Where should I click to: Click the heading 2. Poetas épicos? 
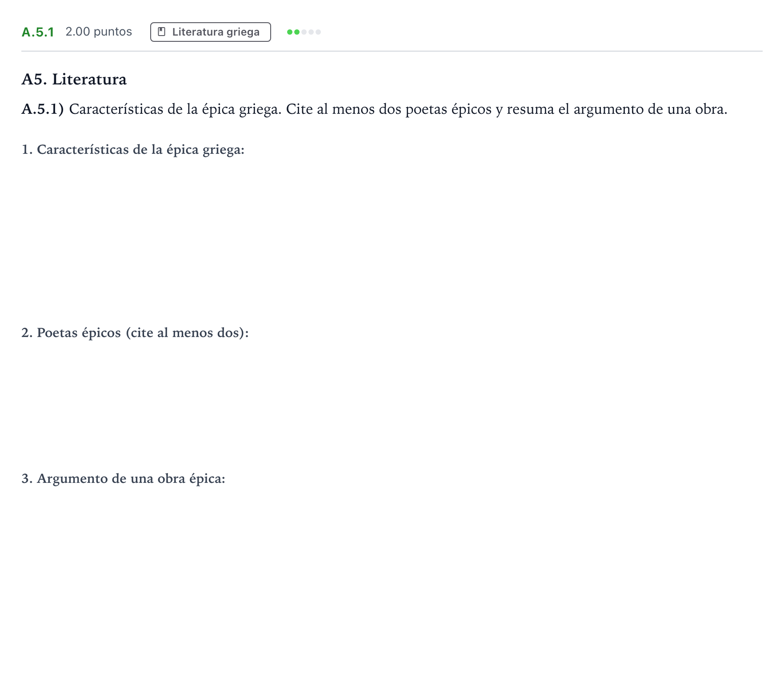tap(135, 333)
